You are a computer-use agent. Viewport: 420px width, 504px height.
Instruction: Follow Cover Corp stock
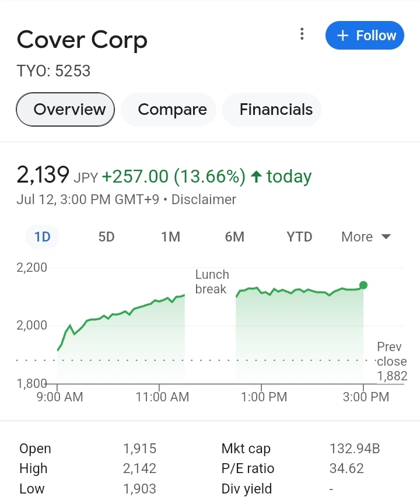pyautogui.click(x=365, y=36)
